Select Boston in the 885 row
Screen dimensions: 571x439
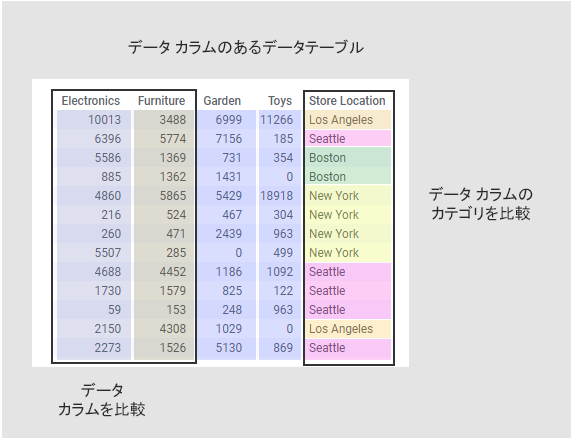(x=327, y=177)
